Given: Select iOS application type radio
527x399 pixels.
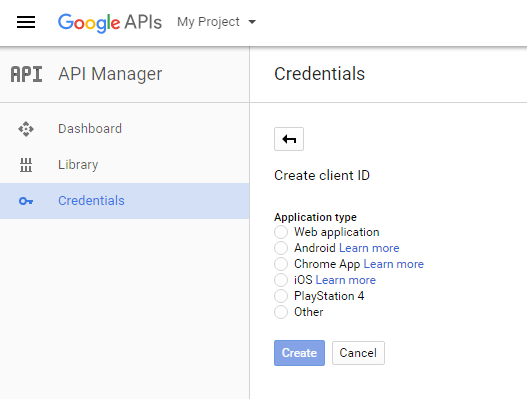Looking at the screenshot, I should tap(281, 280).
